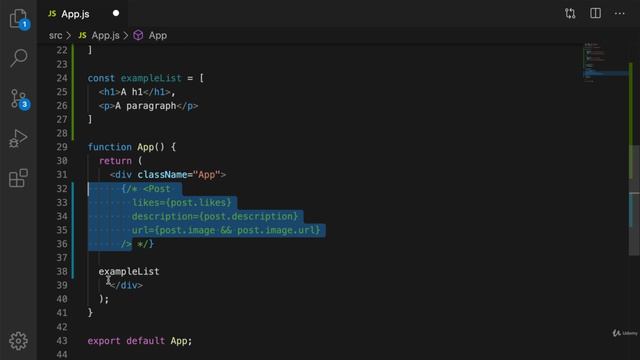This screenshot has width=640, height=360.
Task: Open the Run and Debug view
Action: [x=18, y=138]
